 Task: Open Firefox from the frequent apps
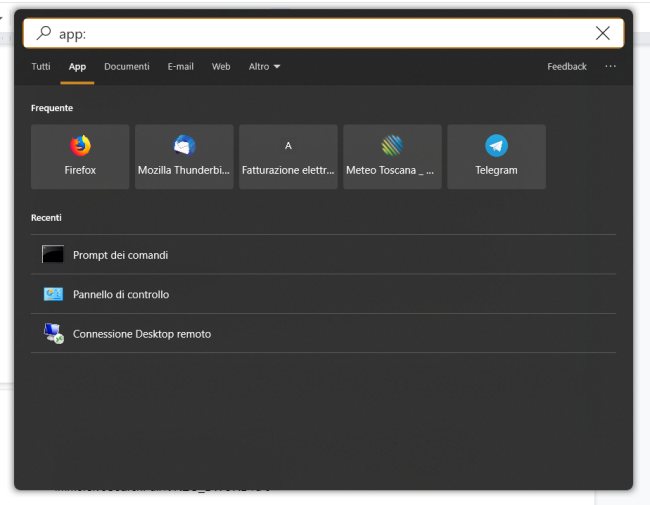click(x=80, y=157)
